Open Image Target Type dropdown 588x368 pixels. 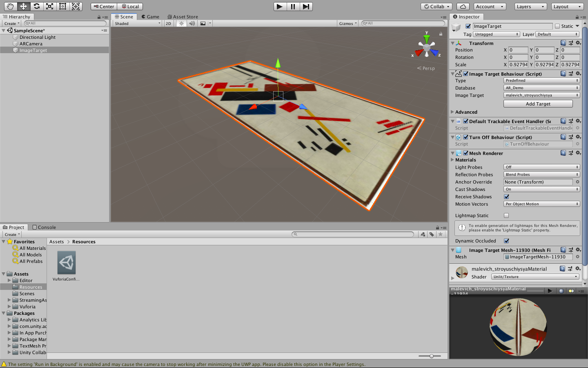[541, 81]
